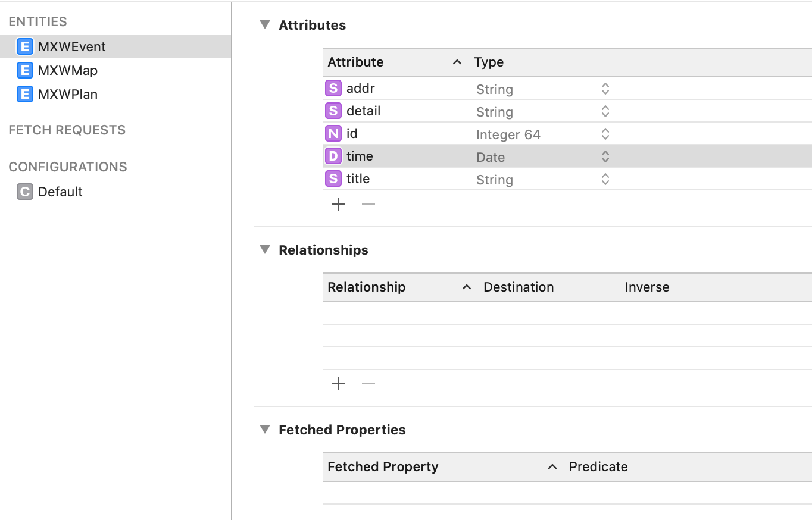Open type dropdown for time attribute
Viewport: 812px width, 520px height.
coord(605,156)
